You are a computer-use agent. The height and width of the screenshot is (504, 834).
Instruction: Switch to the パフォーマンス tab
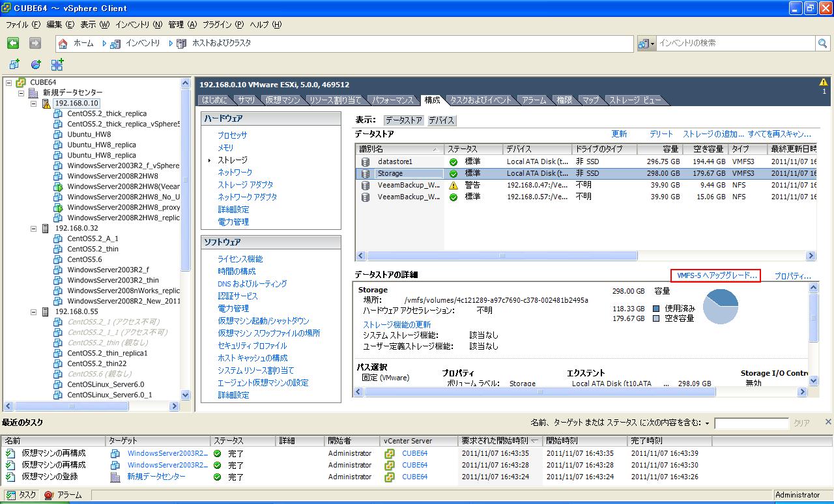[x=393, y=100]
